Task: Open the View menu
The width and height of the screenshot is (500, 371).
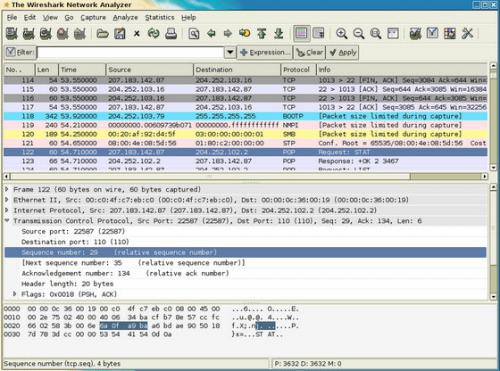Action: coord(50,17)
